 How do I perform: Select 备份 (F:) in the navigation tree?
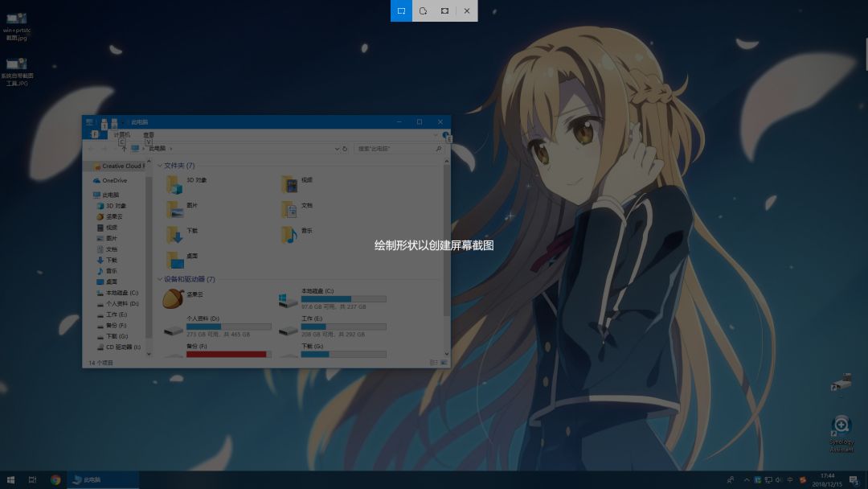(x=112, y=325)
